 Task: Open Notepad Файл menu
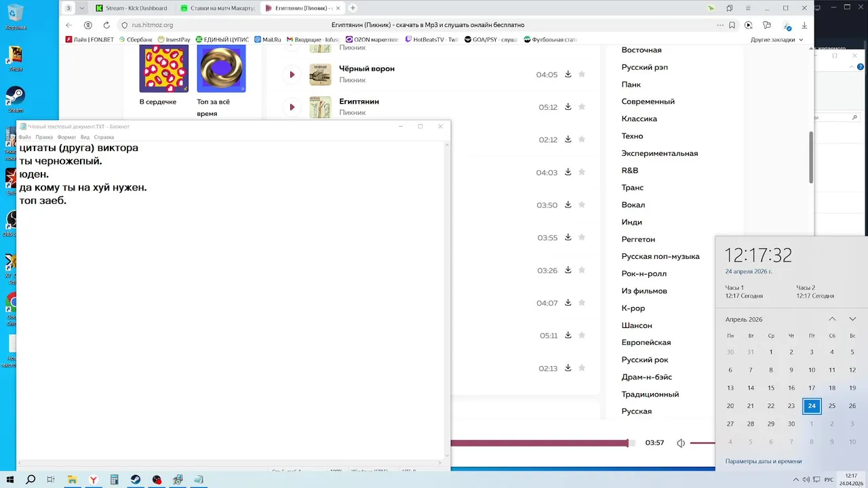[25, 137]
